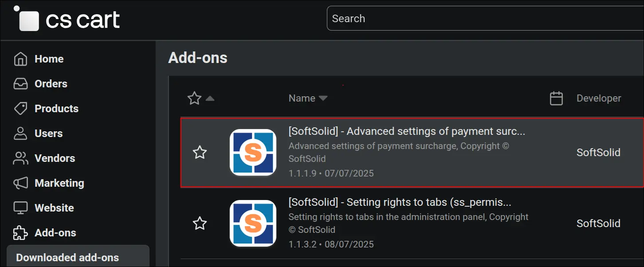
Task: Click the Name column header
Action: 302,98
